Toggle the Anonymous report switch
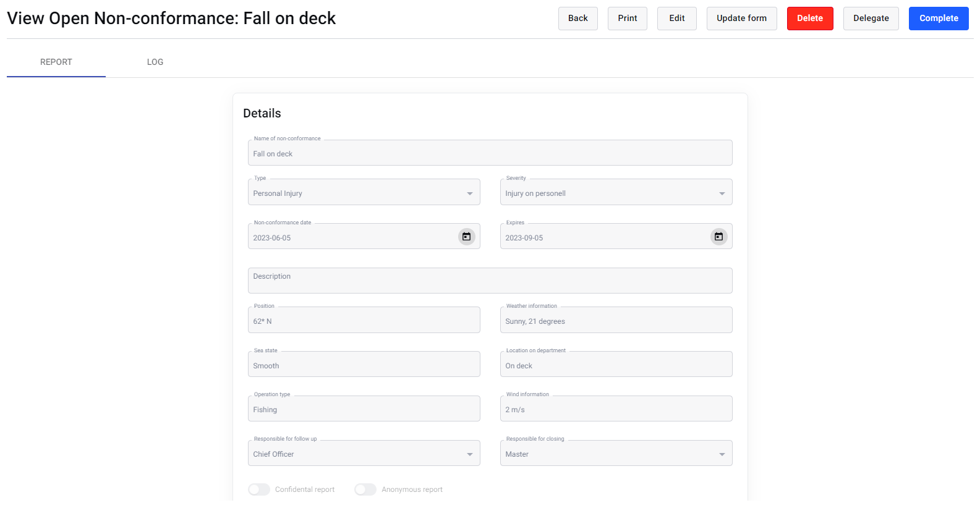This screenshot has width=980, height=508. (x=365, y=489)
